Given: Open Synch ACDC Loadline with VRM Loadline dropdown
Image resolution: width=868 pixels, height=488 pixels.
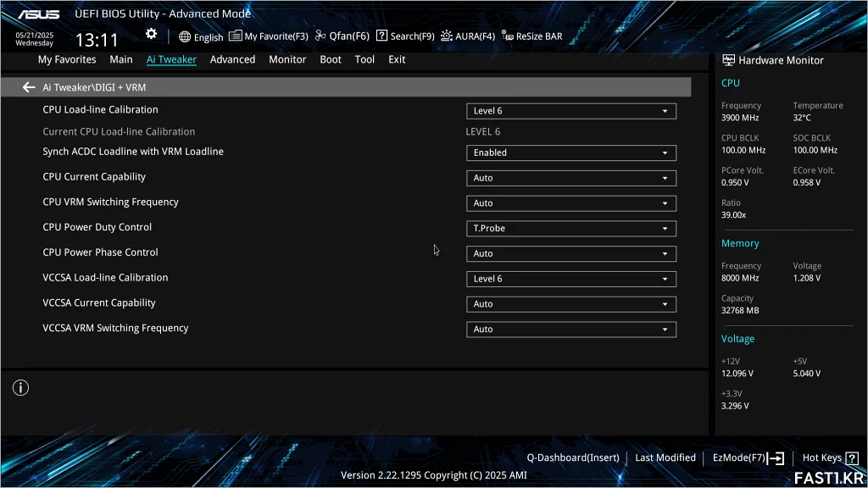Looking at the screenshot, I should 570,152.
